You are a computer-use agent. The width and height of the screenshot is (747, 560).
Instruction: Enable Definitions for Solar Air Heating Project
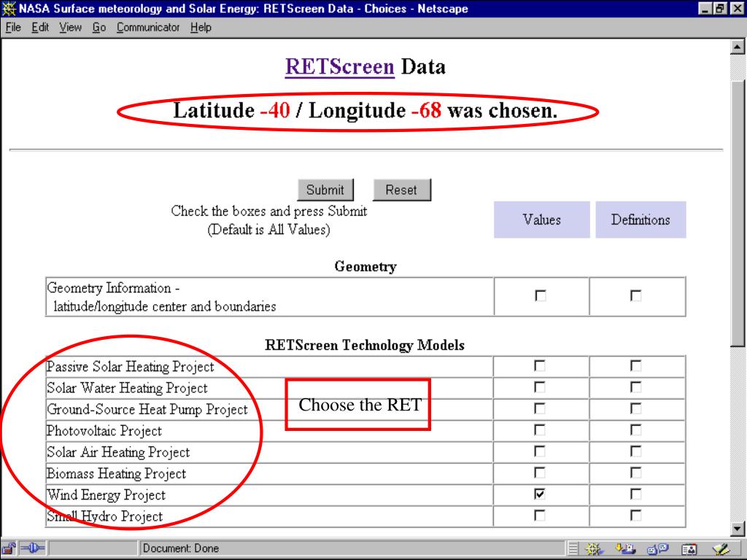[635, 451]
